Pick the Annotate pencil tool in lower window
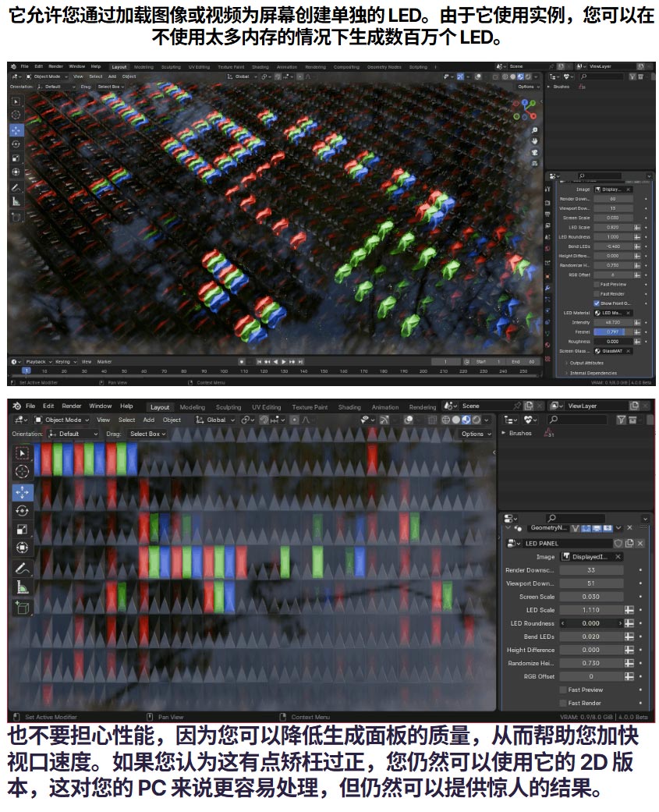Viewport: 659px width, 812px height. coord(22,568)
